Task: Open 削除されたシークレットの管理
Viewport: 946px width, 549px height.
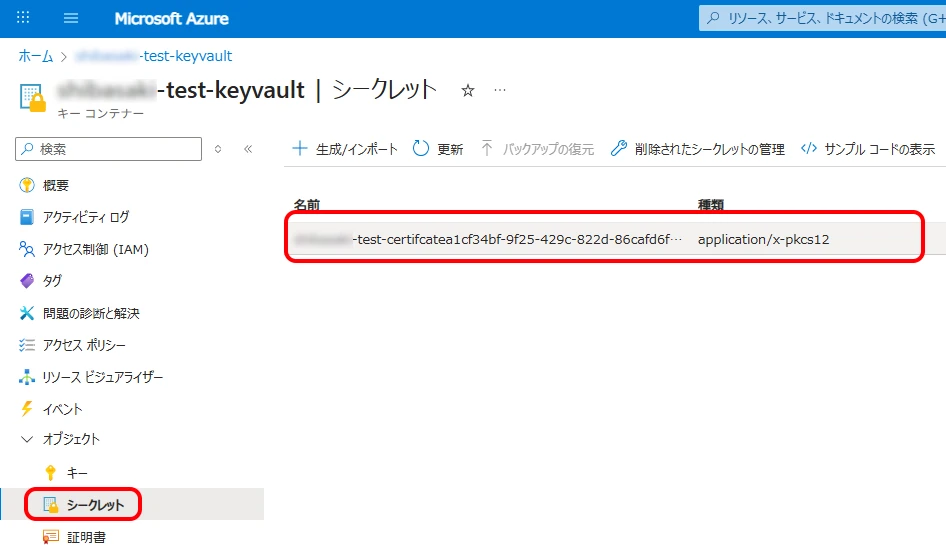Action: click(697, 149)
